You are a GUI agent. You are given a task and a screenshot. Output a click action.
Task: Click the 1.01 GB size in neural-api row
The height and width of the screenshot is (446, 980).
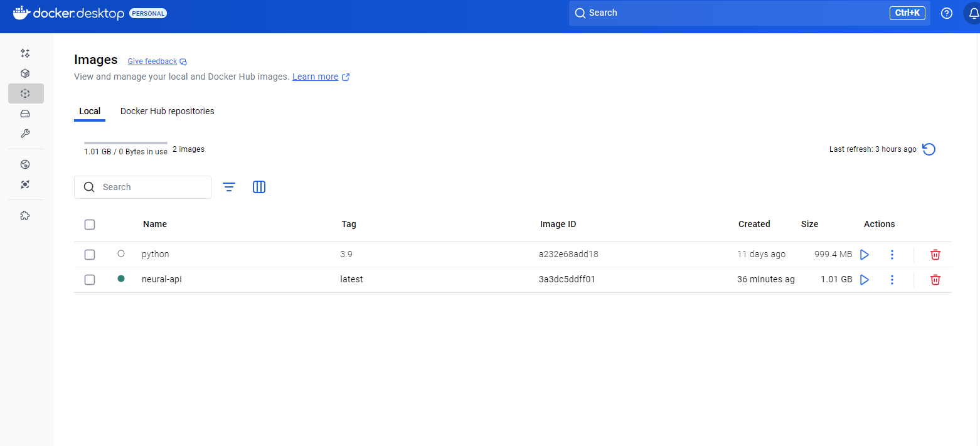click(x=836, y=279)
